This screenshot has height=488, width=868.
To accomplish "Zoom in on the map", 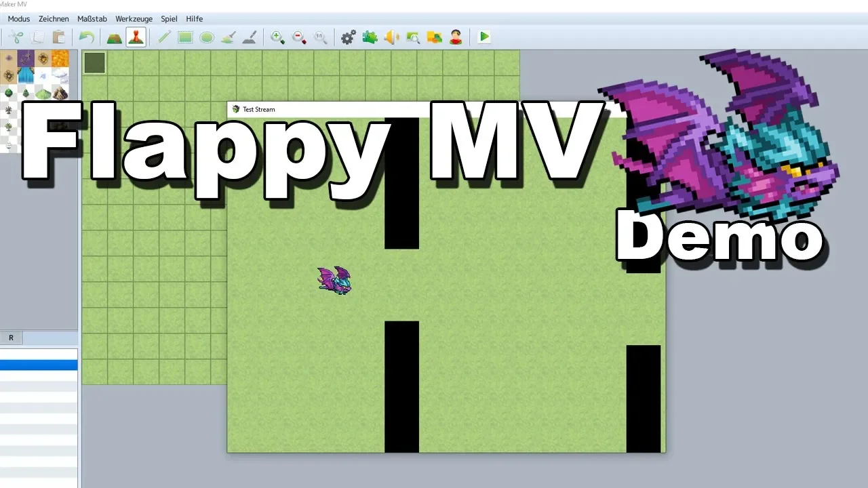I will [277, 37].
